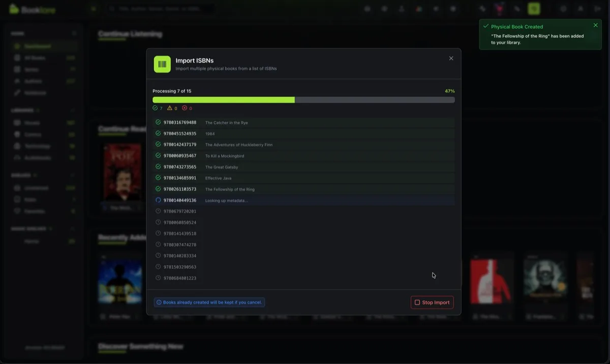This screenshot has width=610, height=364.
Task: Click ISBN number 9780060850524
Action: 180,222
